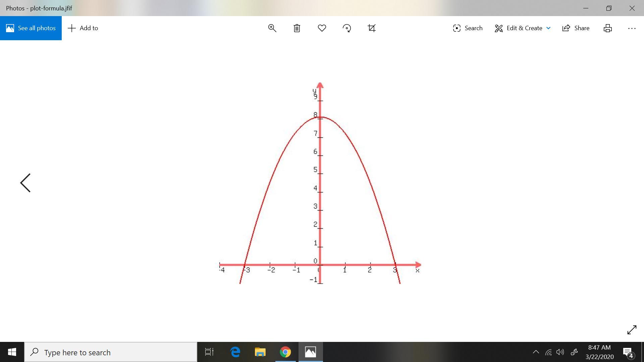Show hidden system tray icons
The width and height of the screenshot is (644, 362).
click(536, 352)
